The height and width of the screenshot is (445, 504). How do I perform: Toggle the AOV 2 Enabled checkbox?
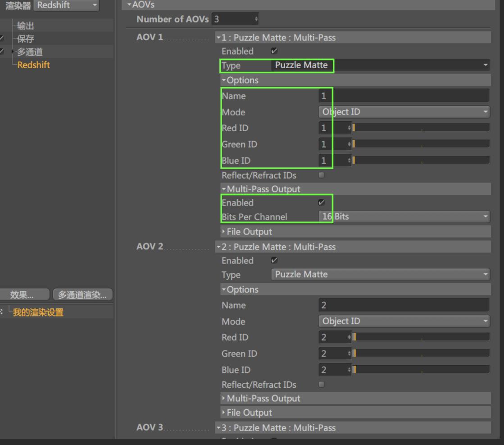(273, 261)
